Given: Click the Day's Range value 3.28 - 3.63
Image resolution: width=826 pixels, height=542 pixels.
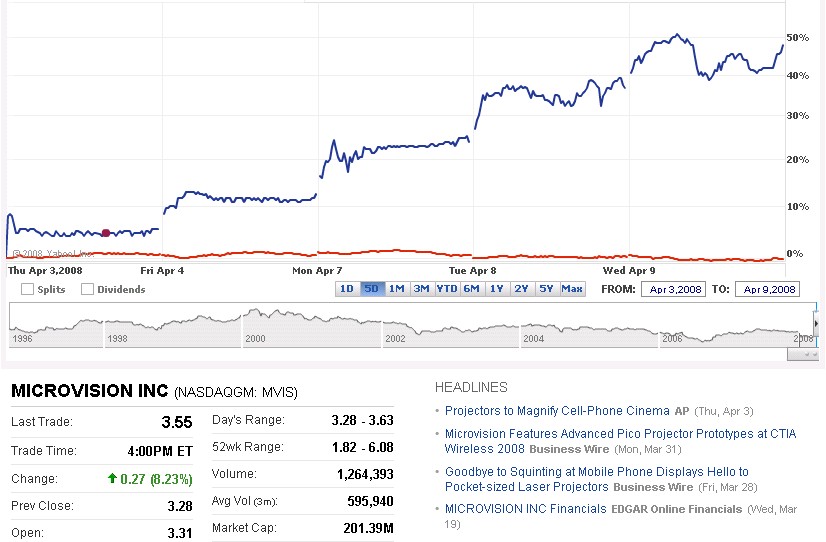Looking at the screenshot, I should [362, 420].
